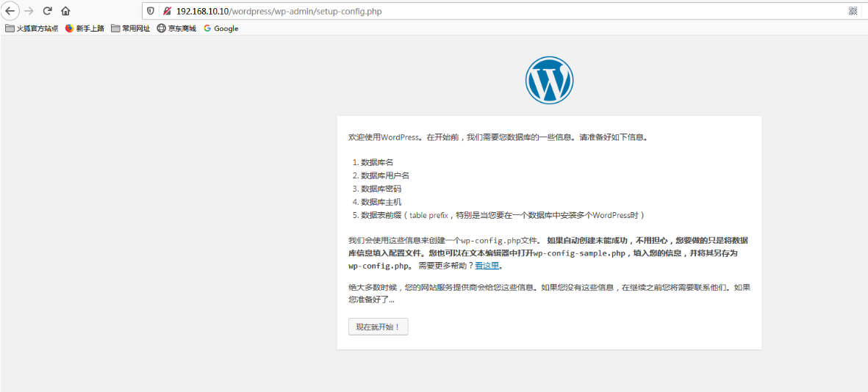Click the 数据库用户名 list item text
Viewport: 868px width, 392px height.
385,176
